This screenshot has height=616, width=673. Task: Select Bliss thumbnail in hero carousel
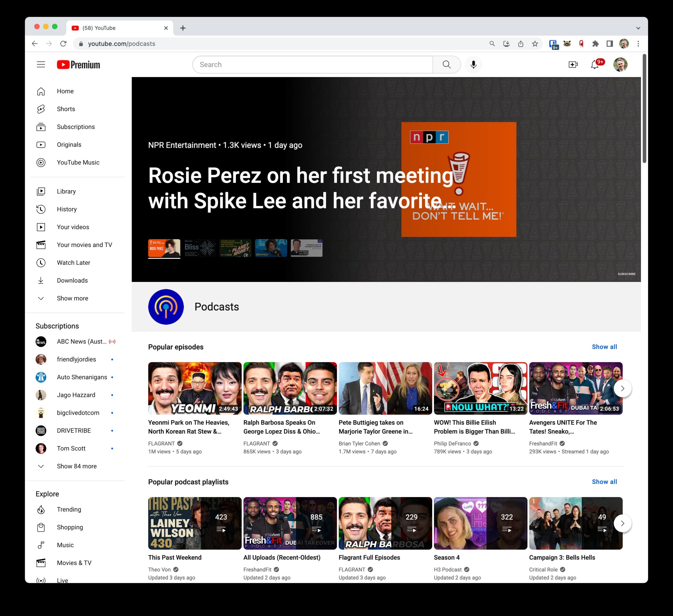(x=200, y=248)
